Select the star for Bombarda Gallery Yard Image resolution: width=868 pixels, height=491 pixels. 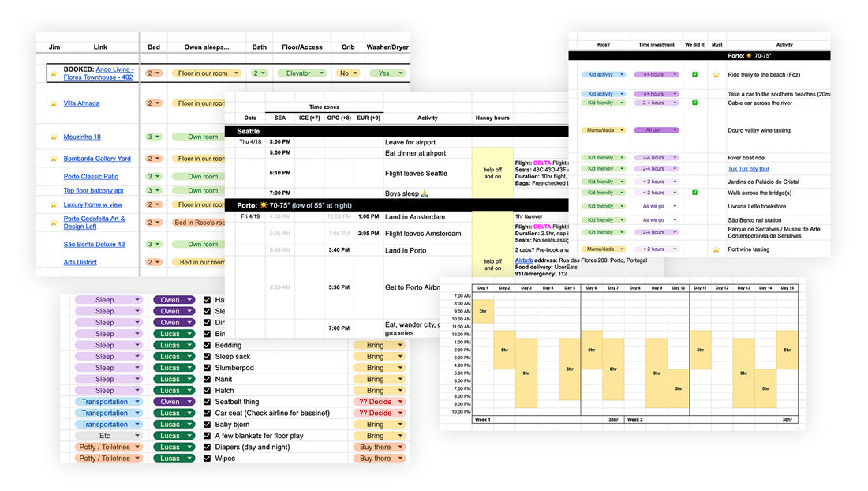pyautogui.click(x=54, y=159)
